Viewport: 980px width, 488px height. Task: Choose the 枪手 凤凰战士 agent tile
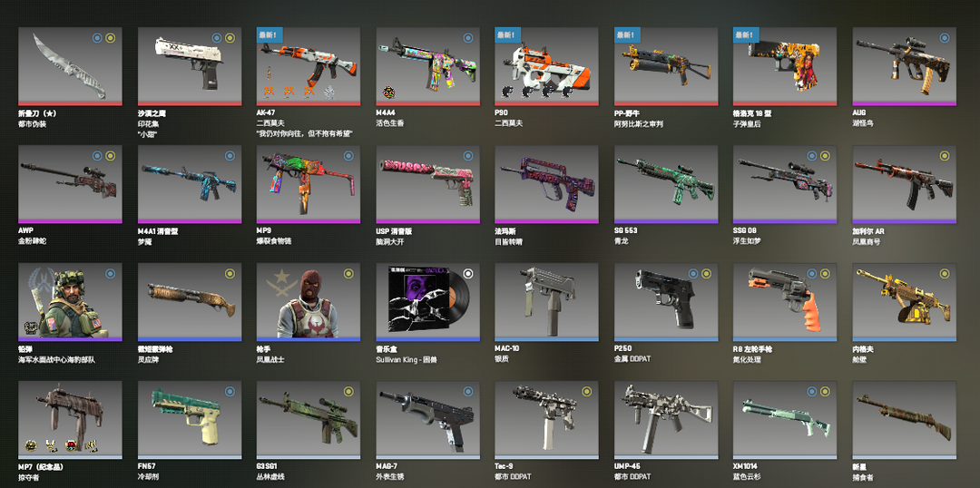click(309, 302)
